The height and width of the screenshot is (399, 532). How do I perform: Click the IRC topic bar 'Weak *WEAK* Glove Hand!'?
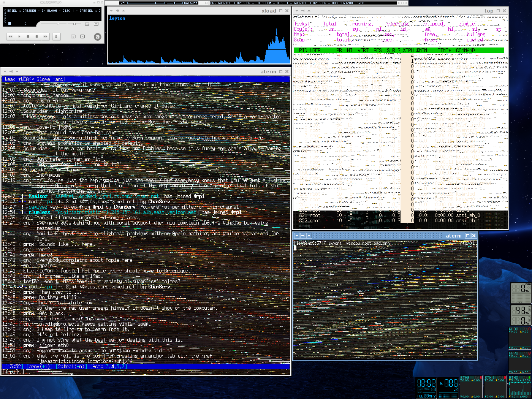[146, 79]
